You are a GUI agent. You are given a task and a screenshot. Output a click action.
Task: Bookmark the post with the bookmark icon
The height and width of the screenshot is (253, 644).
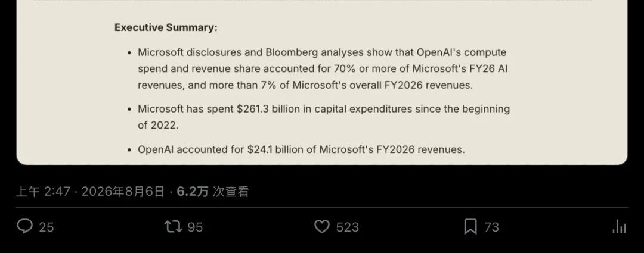pos(470,226)
